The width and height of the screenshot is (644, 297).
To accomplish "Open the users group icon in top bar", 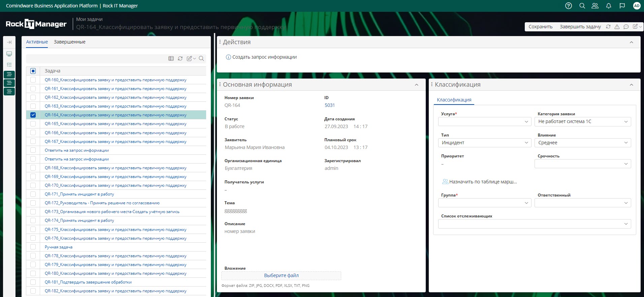I will pos(595,6).
